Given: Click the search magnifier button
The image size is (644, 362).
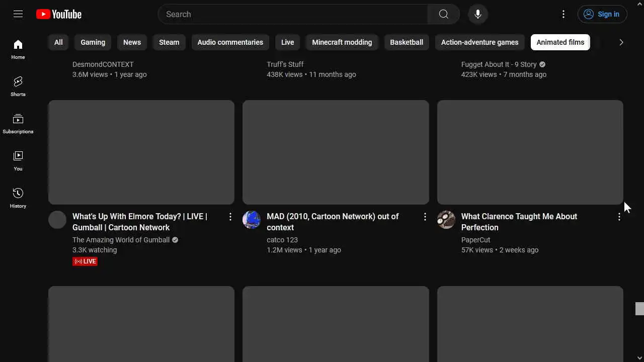Looking at the screenshot, I should pos(443,14).
